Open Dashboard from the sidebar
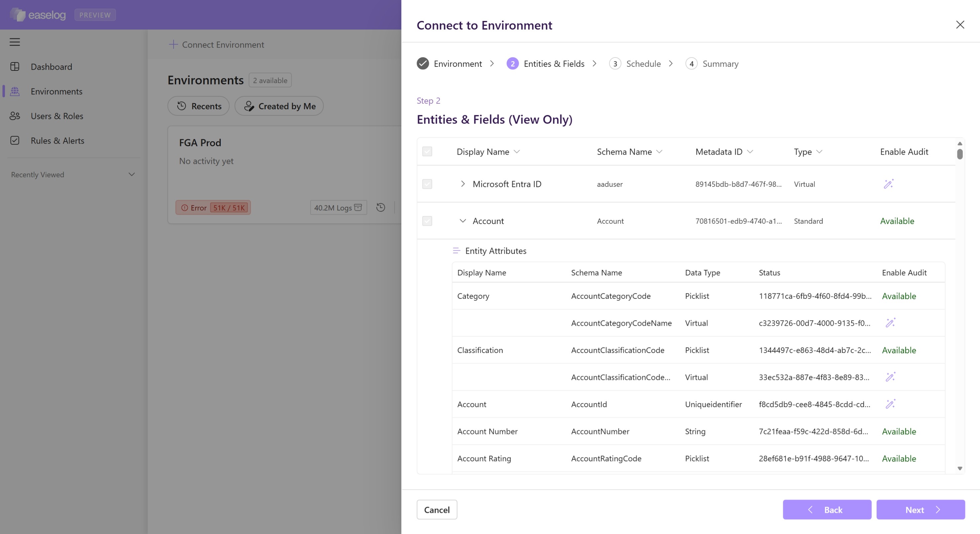 point(51,66)
